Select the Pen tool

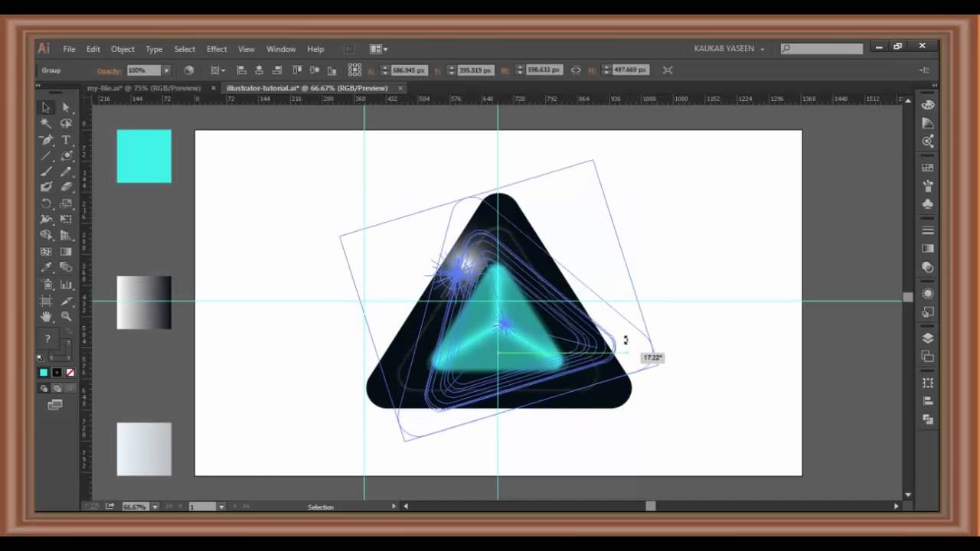[46, 141]
